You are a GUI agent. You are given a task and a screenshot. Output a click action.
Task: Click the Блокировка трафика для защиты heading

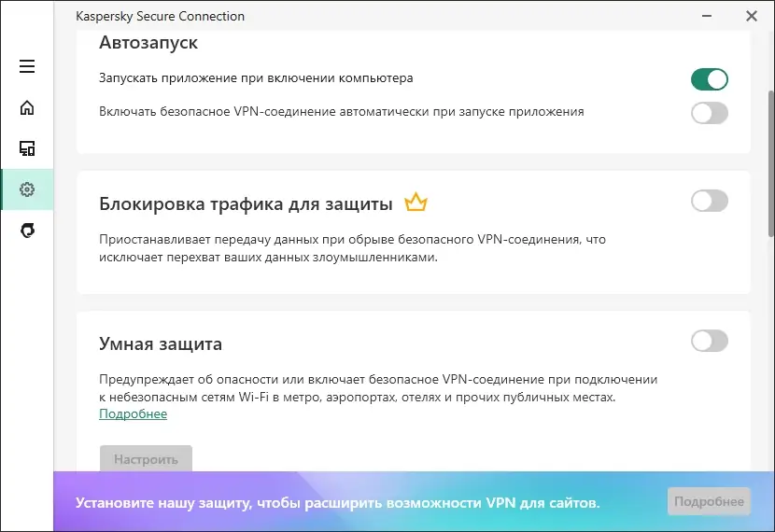[x=247, y=203]
